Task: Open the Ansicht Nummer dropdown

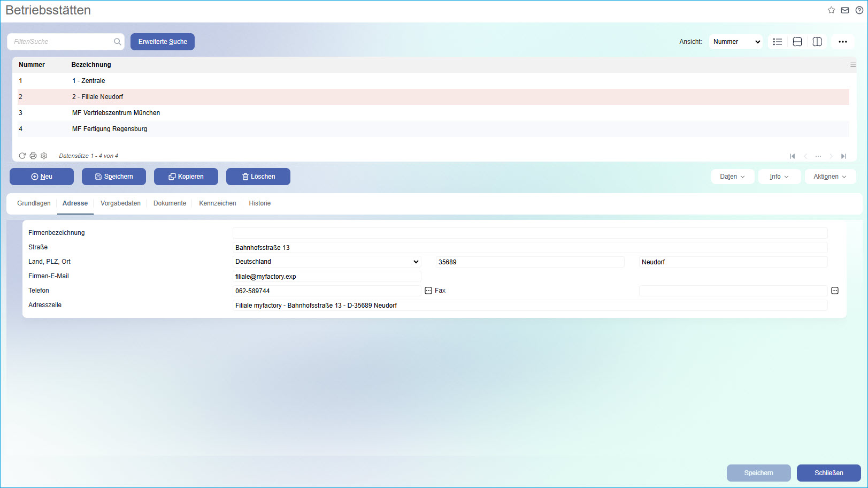Action: [x=735, y=41]
